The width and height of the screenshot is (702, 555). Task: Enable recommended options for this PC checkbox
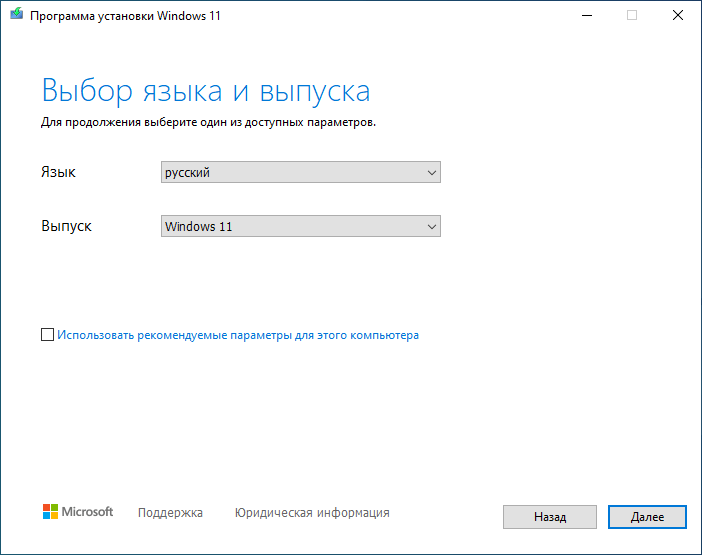47,334
